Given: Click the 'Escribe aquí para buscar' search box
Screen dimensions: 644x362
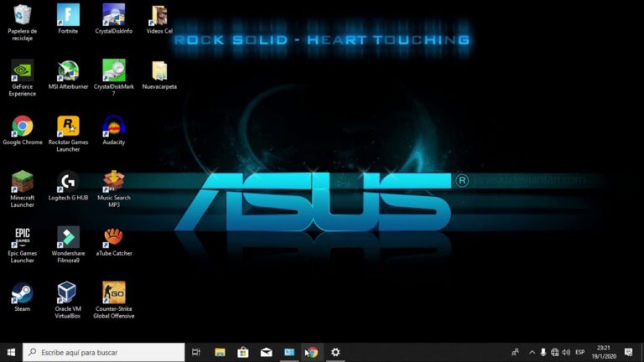Looking at the screenshot, I should point(103,352).
